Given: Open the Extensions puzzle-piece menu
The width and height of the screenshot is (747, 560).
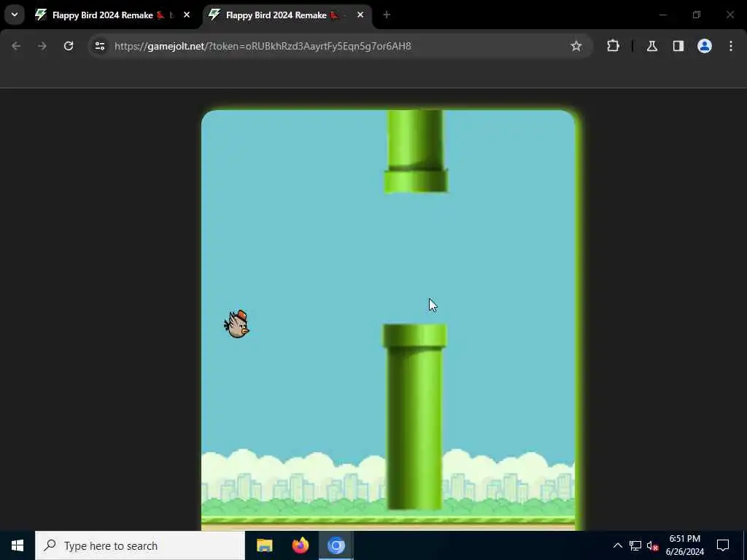Looking at the screenshot, I should [613, 46].
